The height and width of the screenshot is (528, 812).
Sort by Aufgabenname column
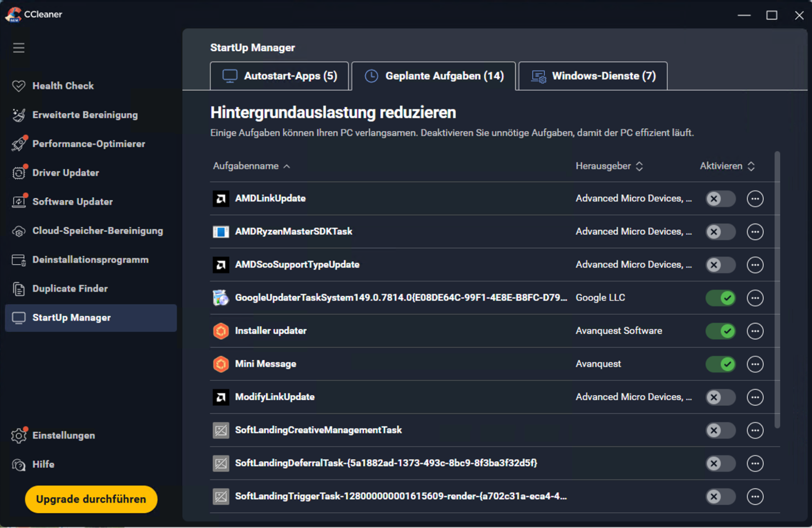(x=251, y=166)
